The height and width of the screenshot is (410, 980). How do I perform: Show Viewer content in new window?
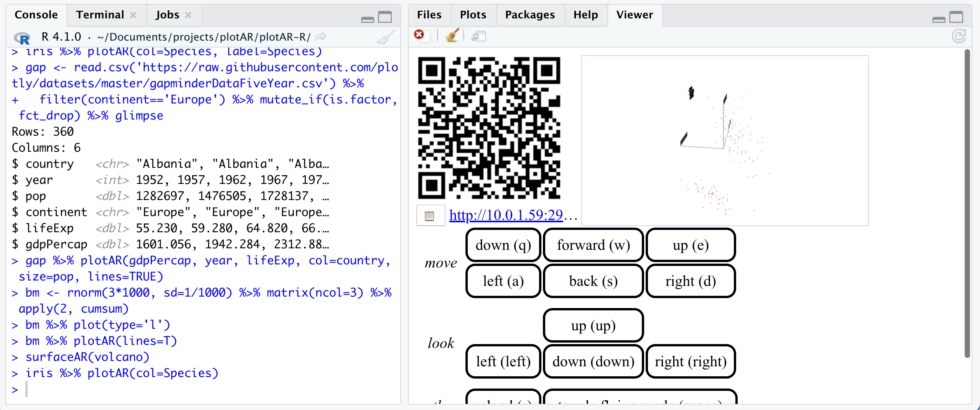pos(479,36)
